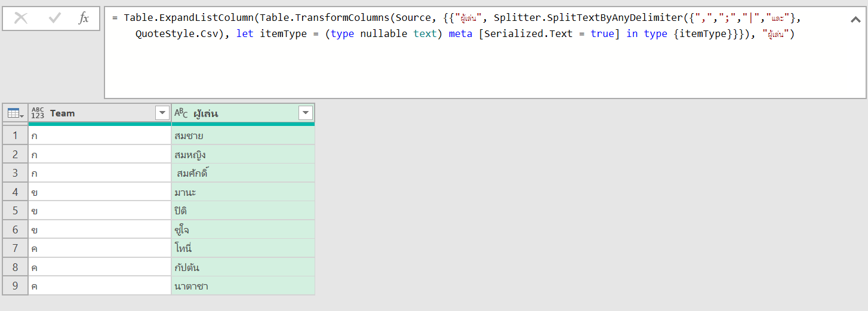Click the cell containing นาตาชา

point(243,286)
